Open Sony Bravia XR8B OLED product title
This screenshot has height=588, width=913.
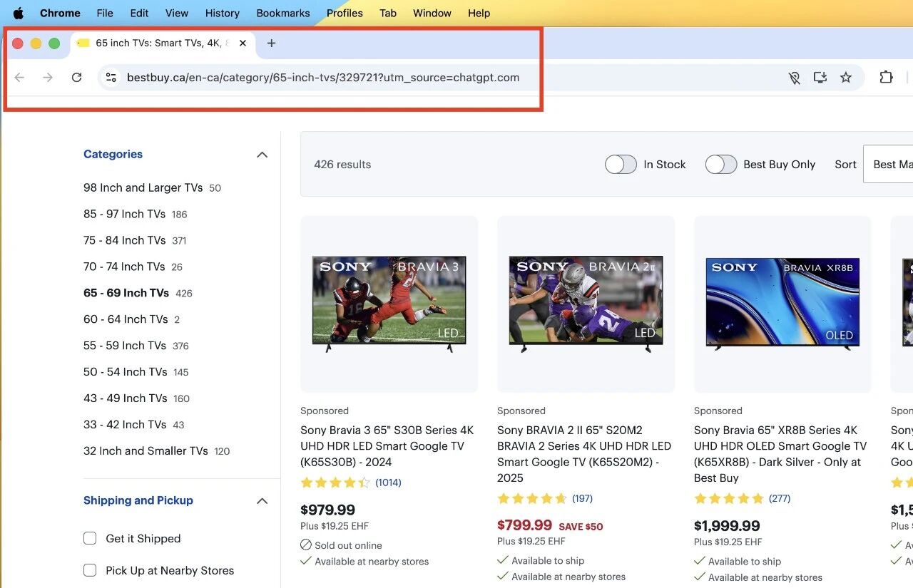[x=780, y=454]
